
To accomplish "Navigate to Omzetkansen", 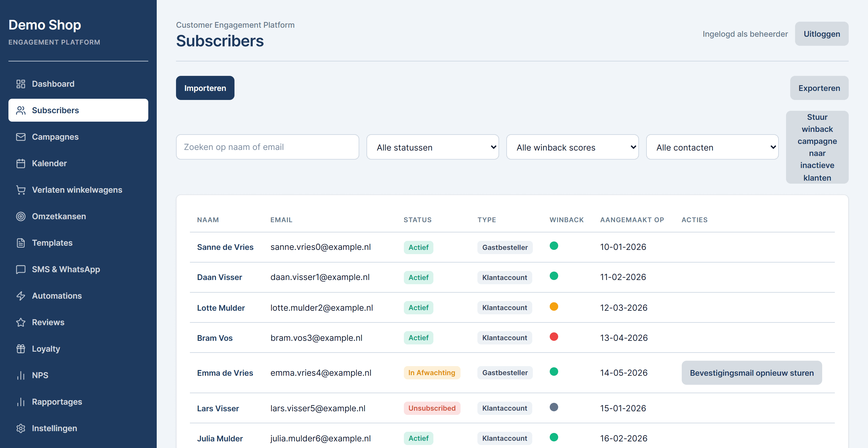I will click(78, 216).
